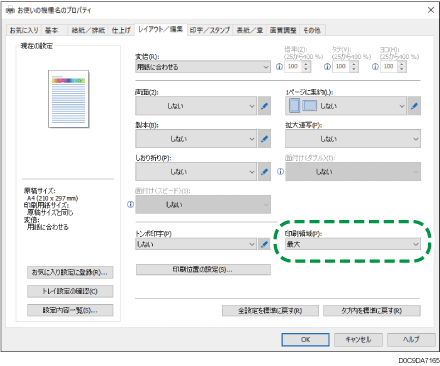Open the 印刷領域 dropdown set to 最大

[353, 244]
